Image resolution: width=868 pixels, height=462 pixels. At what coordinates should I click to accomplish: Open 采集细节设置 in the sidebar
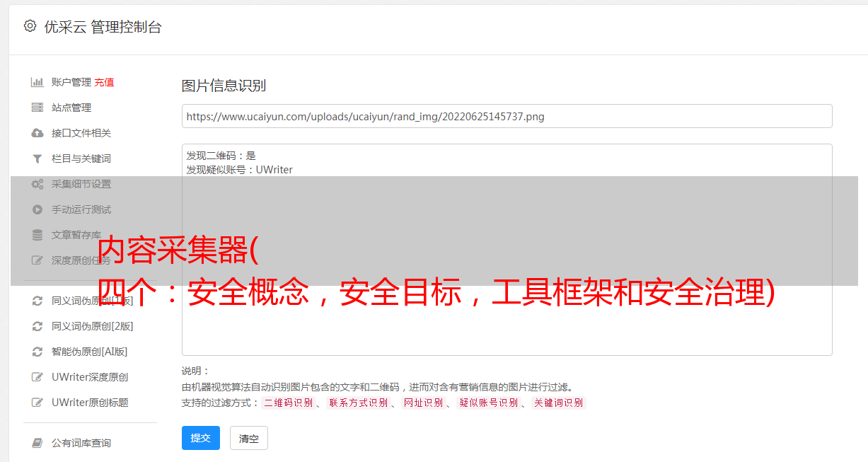tap(81, 184)
